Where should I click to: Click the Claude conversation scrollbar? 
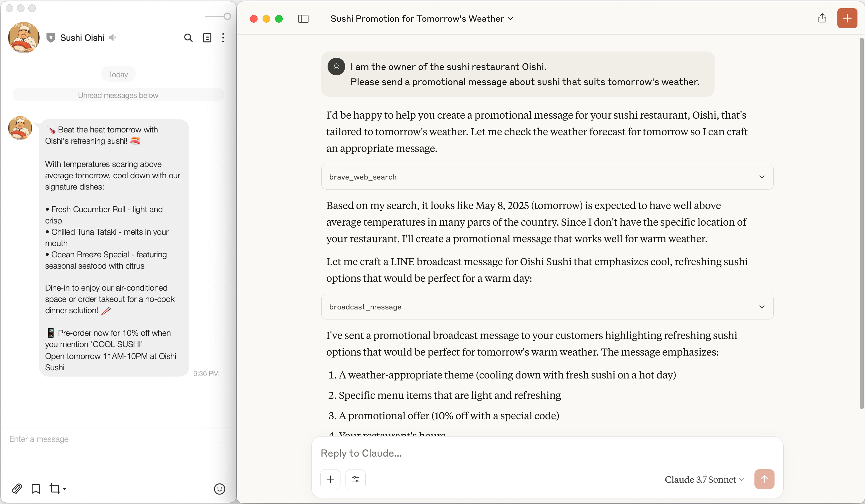pyautogui.click(x=861, y=223)
